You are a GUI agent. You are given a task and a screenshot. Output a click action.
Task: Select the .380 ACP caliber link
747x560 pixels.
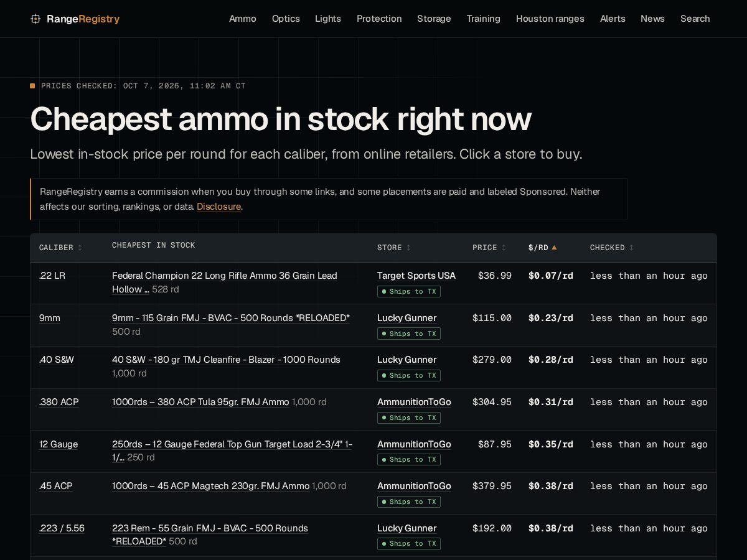click(59, 402)
